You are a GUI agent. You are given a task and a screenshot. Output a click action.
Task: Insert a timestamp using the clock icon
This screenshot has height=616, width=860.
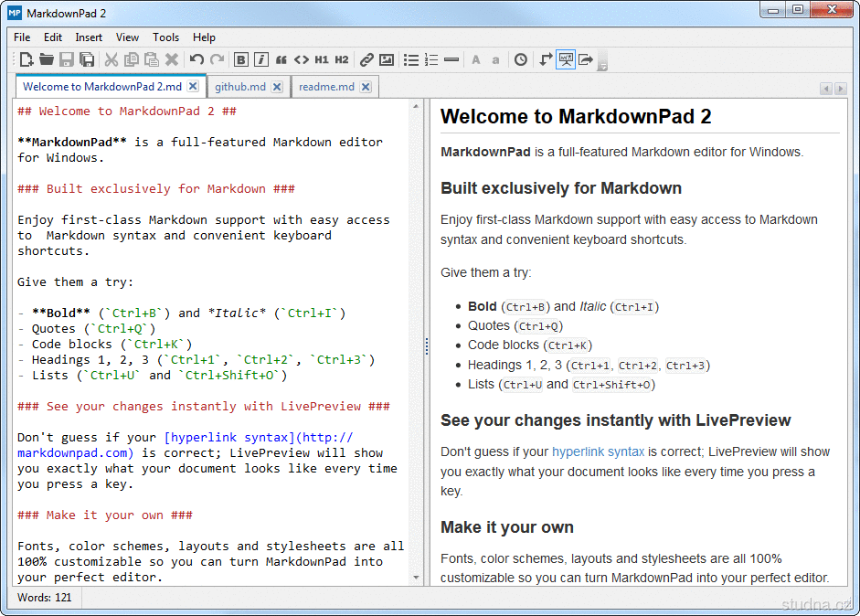click(520, 59)
